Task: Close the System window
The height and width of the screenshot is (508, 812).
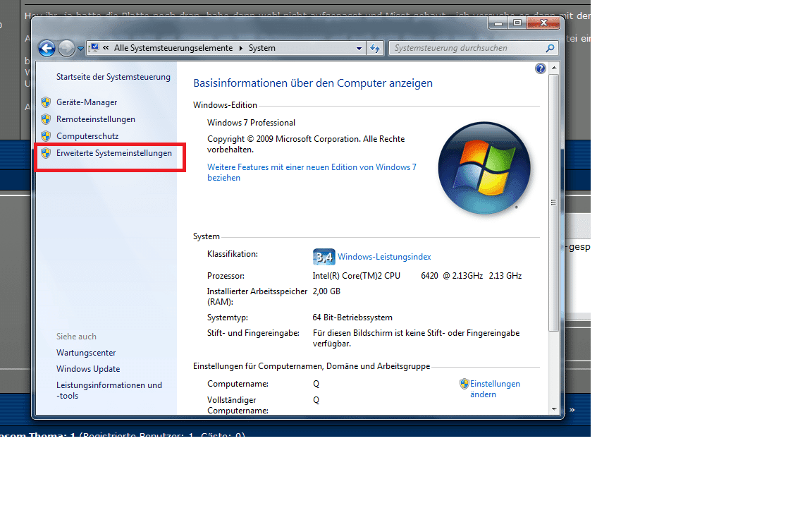Action: tap(543, 23)
